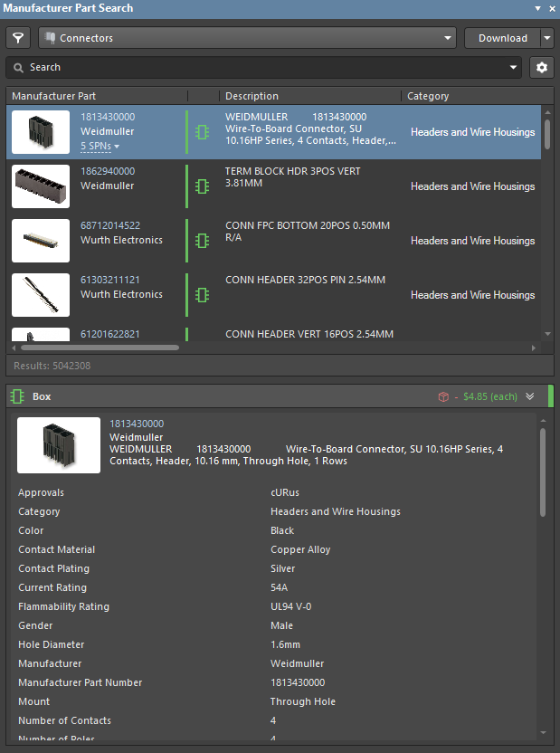Select part number 61303211121
Screen dimensions: 560x753
[x=109, y=280]
